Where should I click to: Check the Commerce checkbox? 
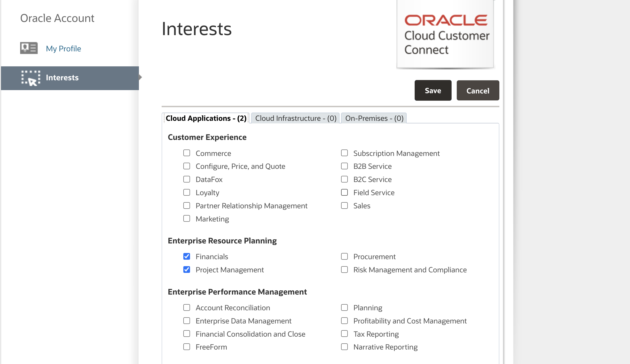[x=187, y=153]
